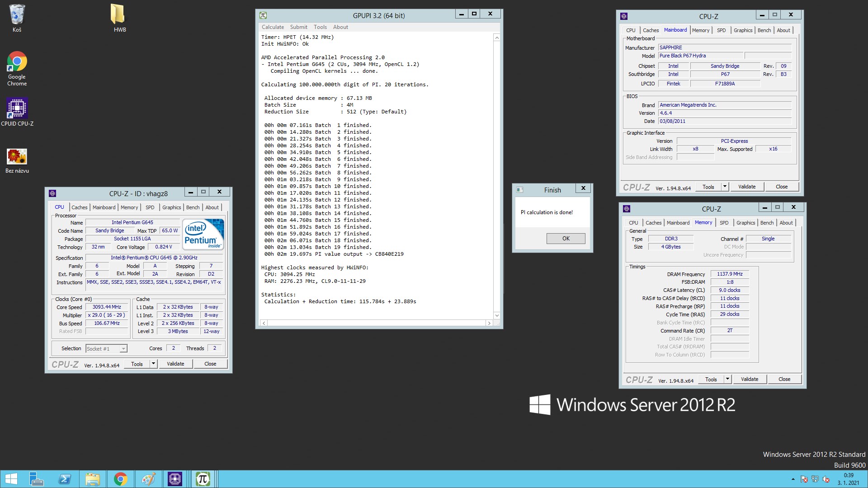868x488 pixels.
Task: Open Calculate menu in GPUPI
Action: pyautogui.click(x=273, y=27)
